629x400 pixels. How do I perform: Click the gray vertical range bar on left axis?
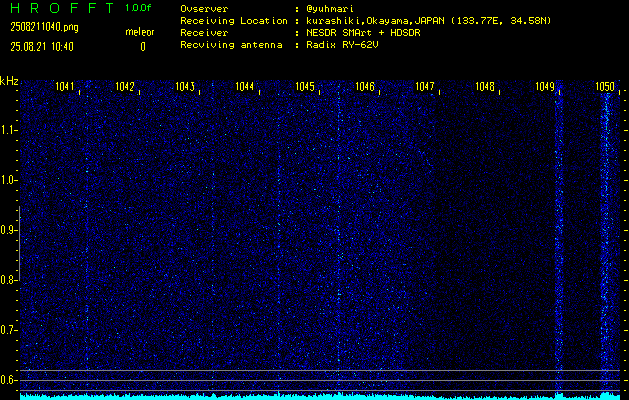(x=19, y=244)
